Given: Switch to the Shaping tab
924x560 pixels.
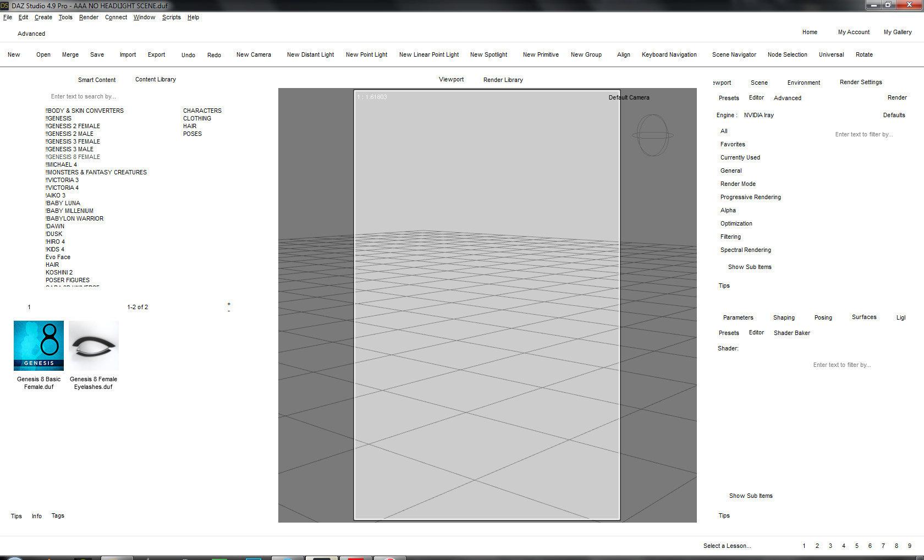Looking at the screenshot, I should click(784, 317).
